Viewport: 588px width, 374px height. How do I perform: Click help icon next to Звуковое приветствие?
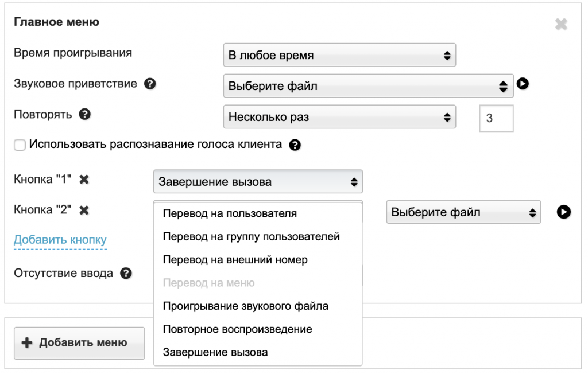(x=150, y=84)
